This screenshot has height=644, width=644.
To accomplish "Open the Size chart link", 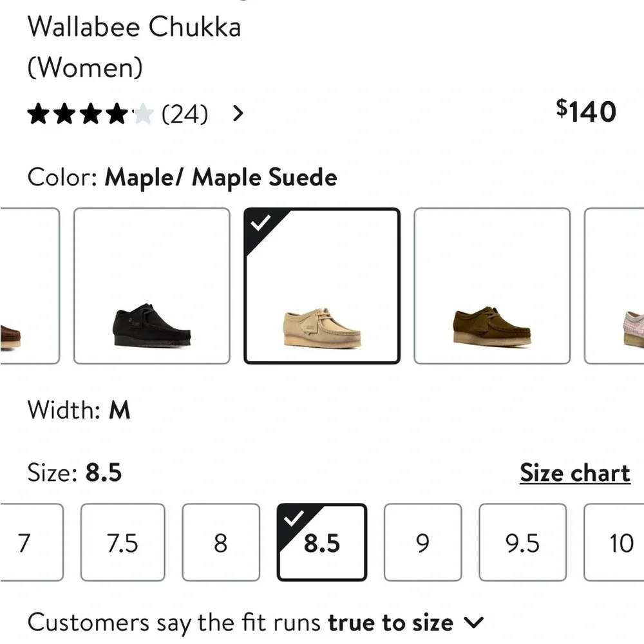I will click(x=575, y=473).
